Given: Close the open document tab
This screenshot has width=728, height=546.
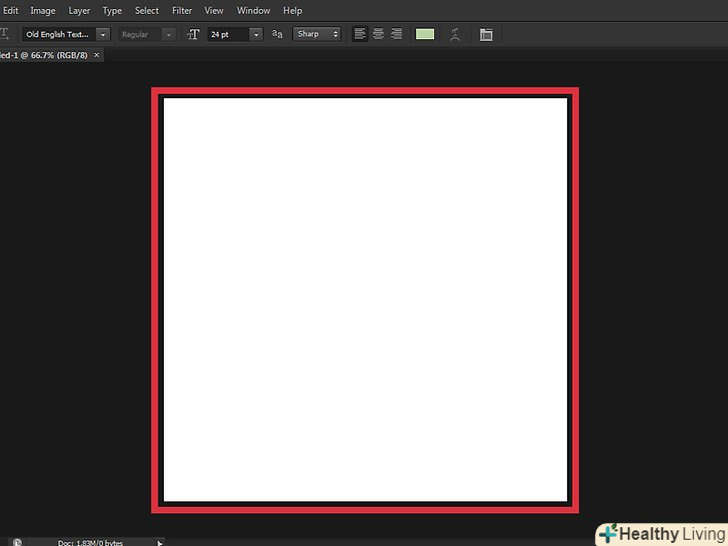Looking at the screenshot, I should point(97,55).
